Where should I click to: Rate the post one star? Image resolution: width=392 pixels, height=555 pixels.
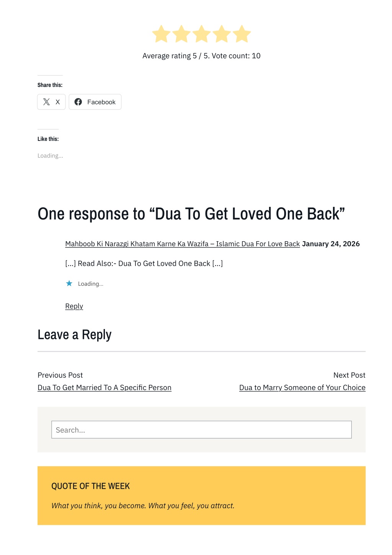[161, 34]
